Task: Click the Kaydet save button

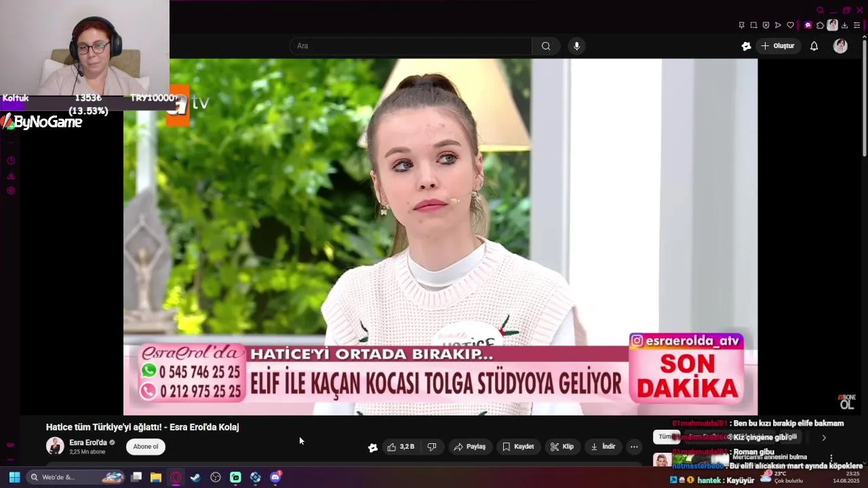Action: [x=518, y=447]
